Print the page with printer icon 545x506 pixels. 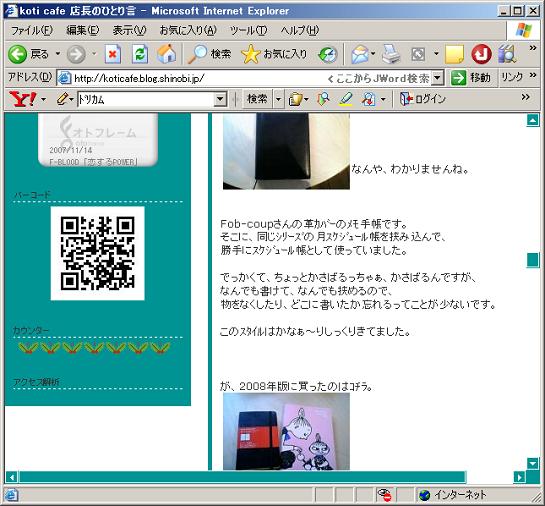(391, 54)
